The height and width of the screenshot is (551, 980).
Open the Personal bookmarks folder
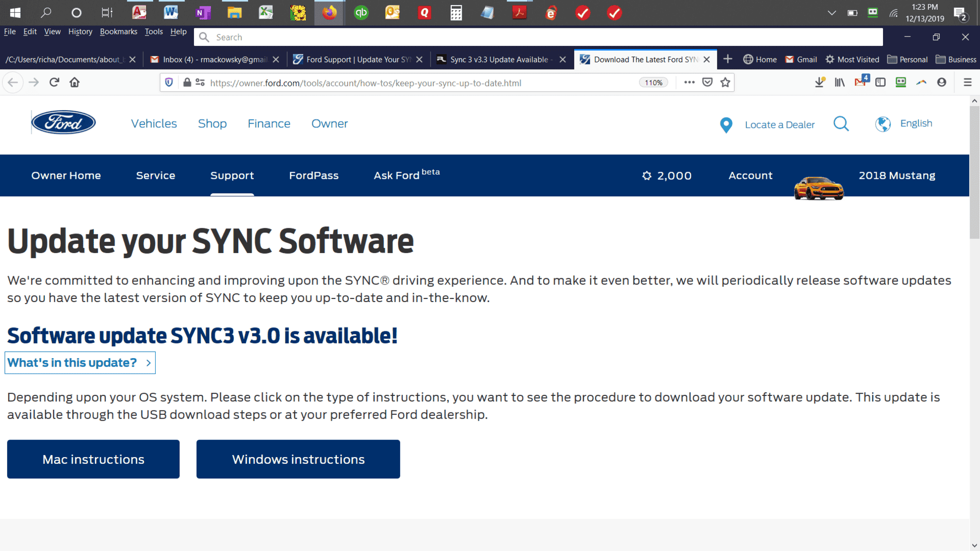click(907, 59)
